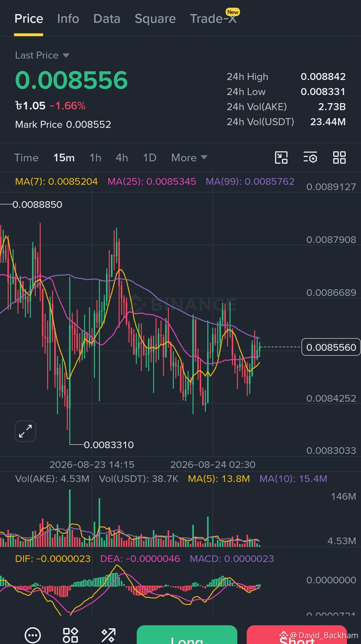Viewport: 361px width, 644px height.
Task: Tap the Long button
Action: point(187,635)
